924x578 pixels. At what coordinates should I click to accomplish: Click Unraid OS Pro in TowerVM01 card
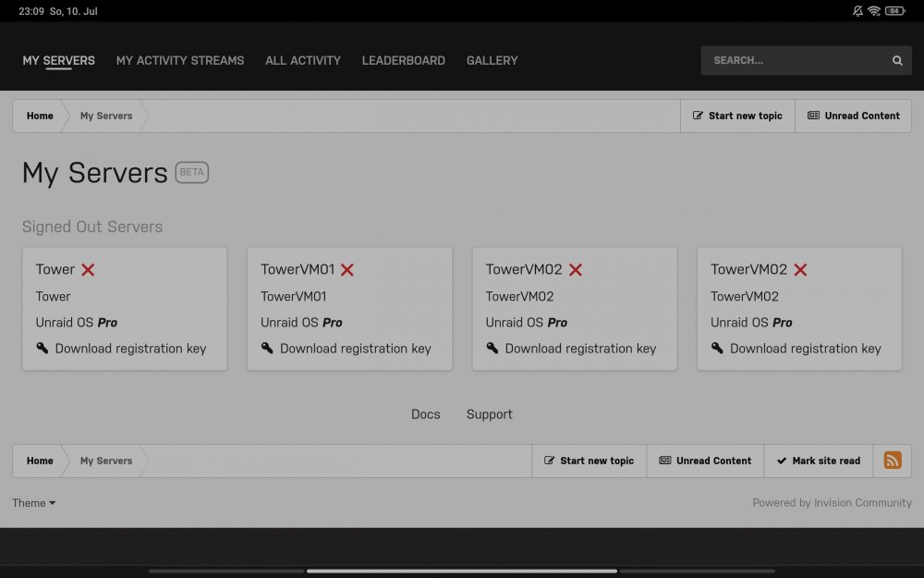(301, 323)
